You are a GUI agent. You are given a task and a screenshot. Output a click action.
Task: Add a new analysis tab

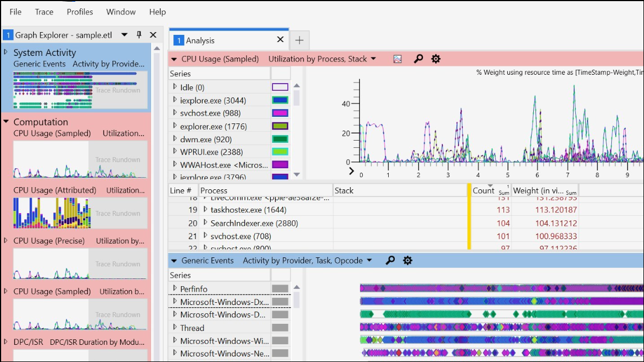(x=300, y=40)
